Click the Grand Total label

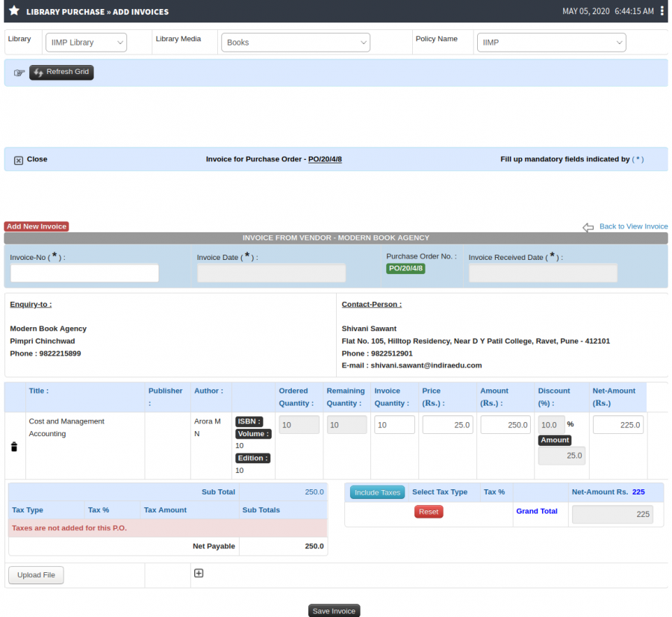[537, 511]
